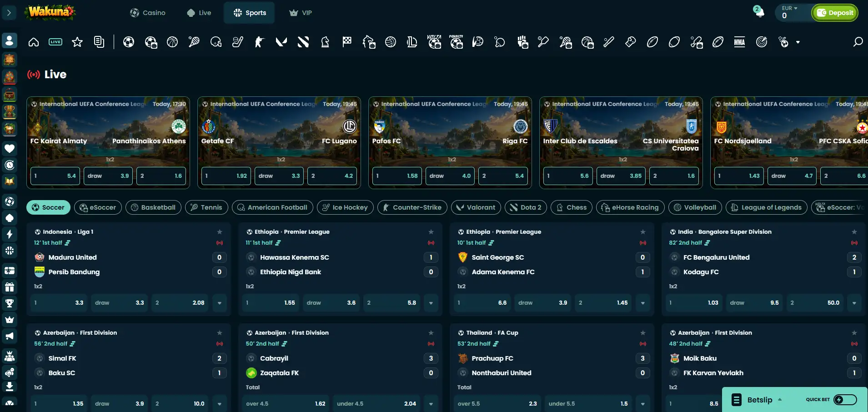Bet on Getafe CF win at 1.92
Screen dimensions: 868x412
(x=226, y=176)
